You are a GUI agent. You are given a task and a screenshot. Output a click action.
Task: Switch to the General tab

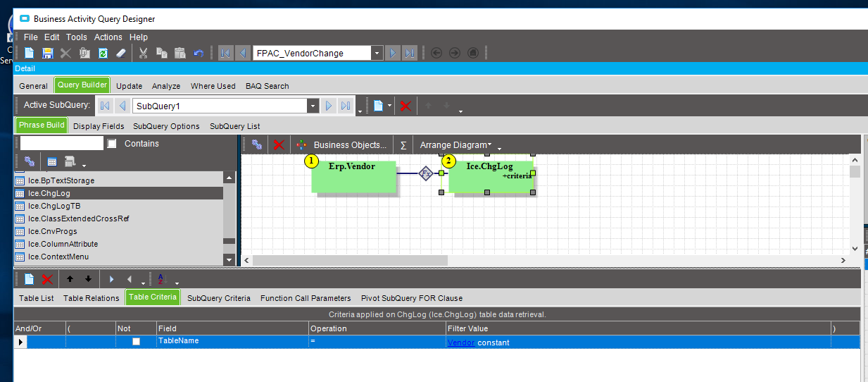[x=33, y=86]
